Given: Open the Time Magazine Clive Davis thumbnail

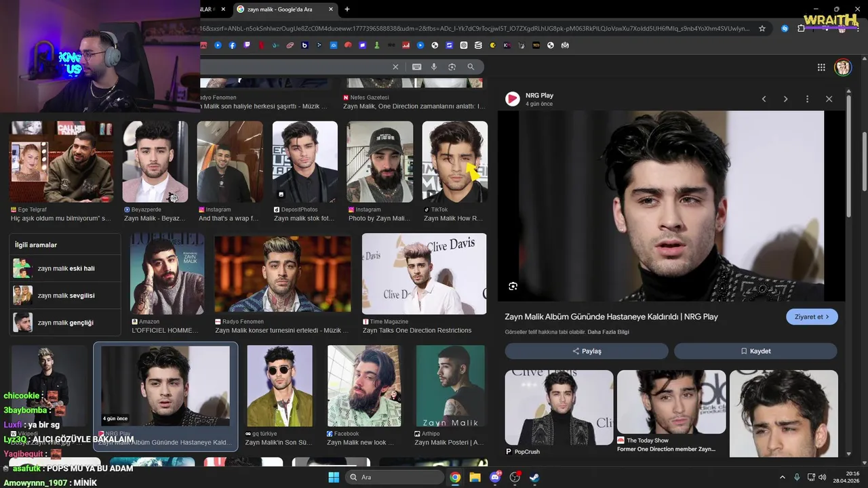Looking at the screenshot, I should pos(425,274).
